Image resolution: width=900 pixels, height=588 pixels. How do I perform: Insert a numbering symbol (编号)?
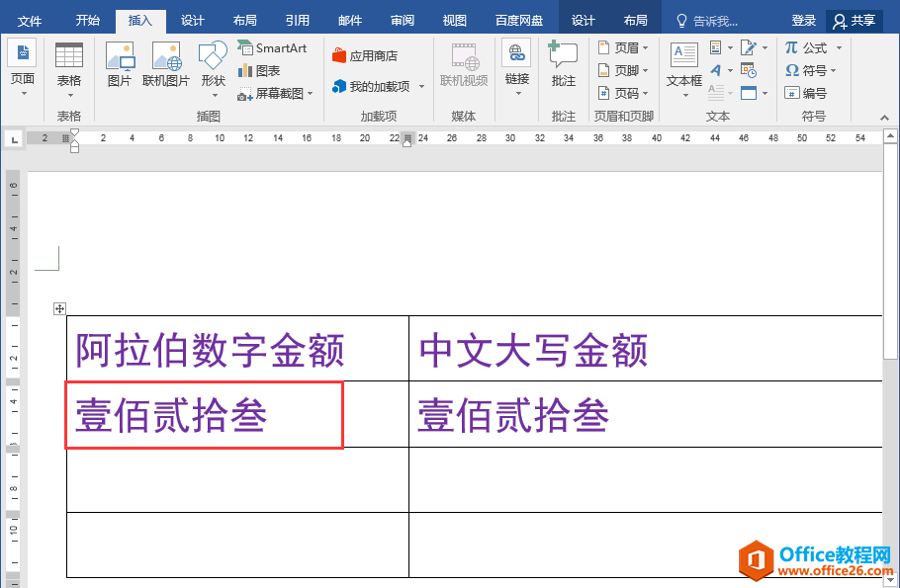click(x=805, y=93)
